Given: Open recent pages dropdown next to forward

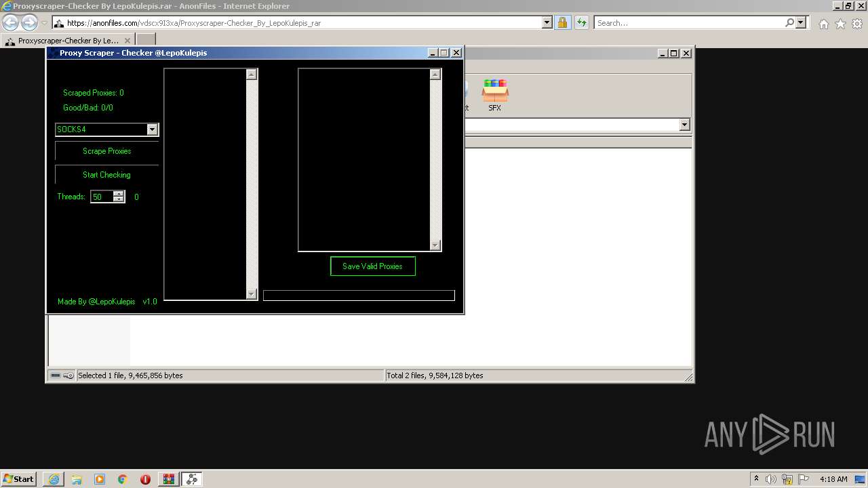Looking at the screenshot, I should click(44, 23).
